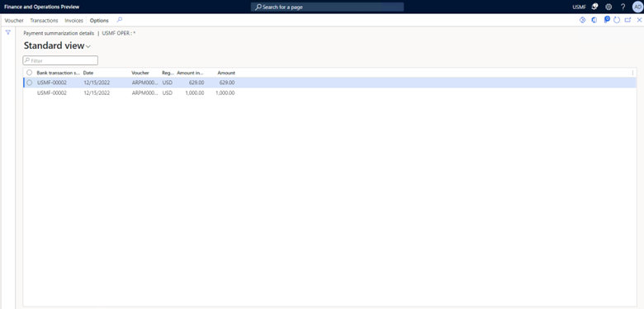Viewport: 644px width, 309px height.
Task: Open the document attachments icon with badge
Action: click(607, 20)
